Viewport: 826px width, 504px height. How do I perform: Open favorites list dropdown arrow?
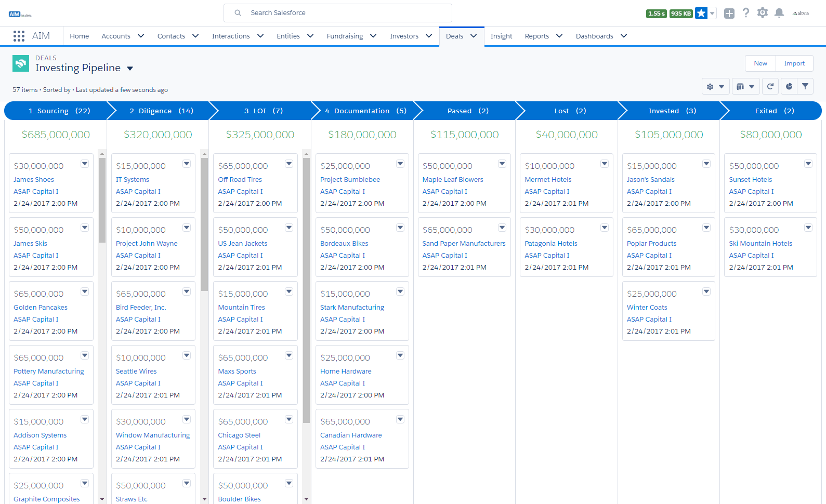click(x=713, y=13)
